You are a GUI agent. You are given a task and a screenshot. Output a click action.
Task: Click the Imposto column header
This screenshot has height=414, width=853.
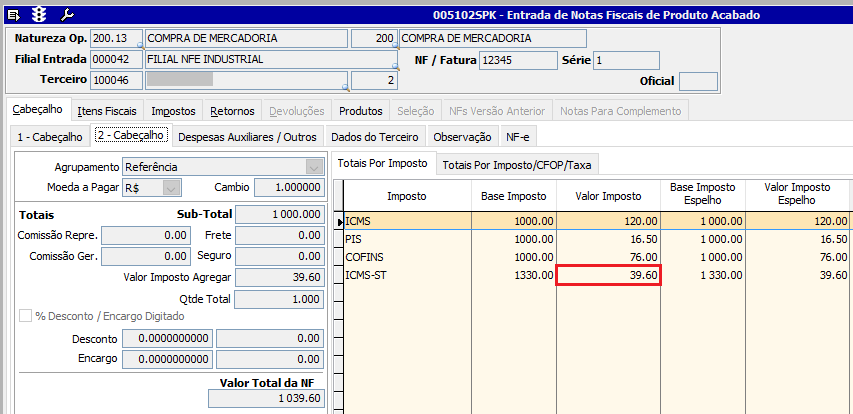(407, 196)
